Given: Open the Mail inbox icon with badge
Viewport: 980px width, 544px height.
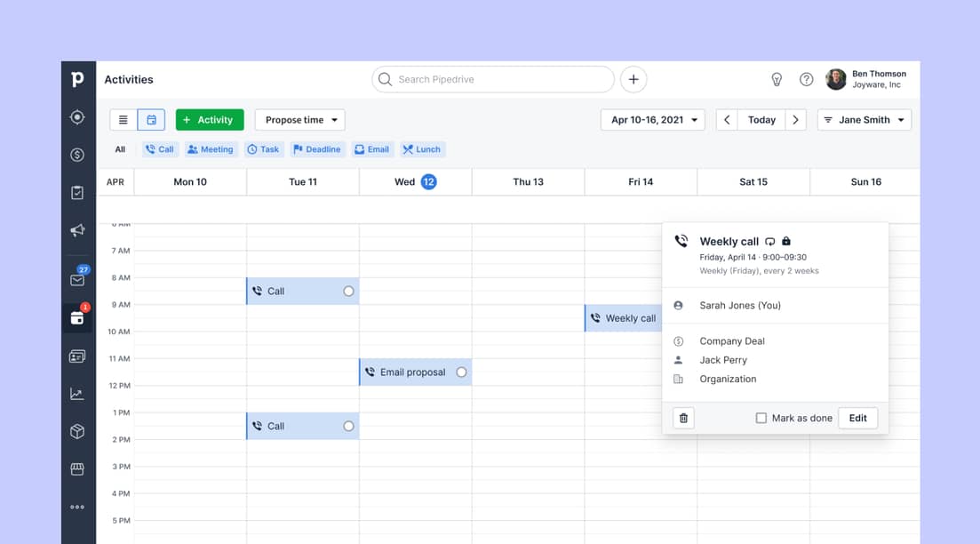Looking at the screenshot, I should pos(77,279).
